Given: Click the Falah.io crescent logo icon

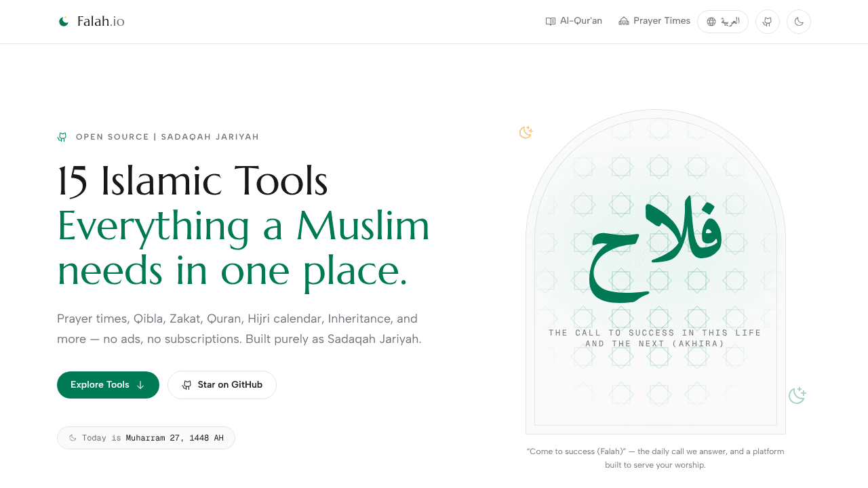Looking at the screenshot, I should tap(64, 22).
